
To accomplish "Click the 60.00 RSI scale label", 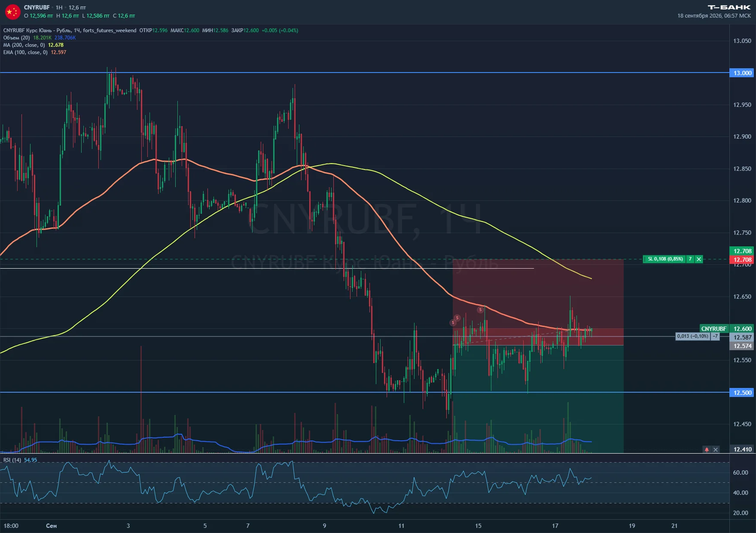I will pos(741,473).
